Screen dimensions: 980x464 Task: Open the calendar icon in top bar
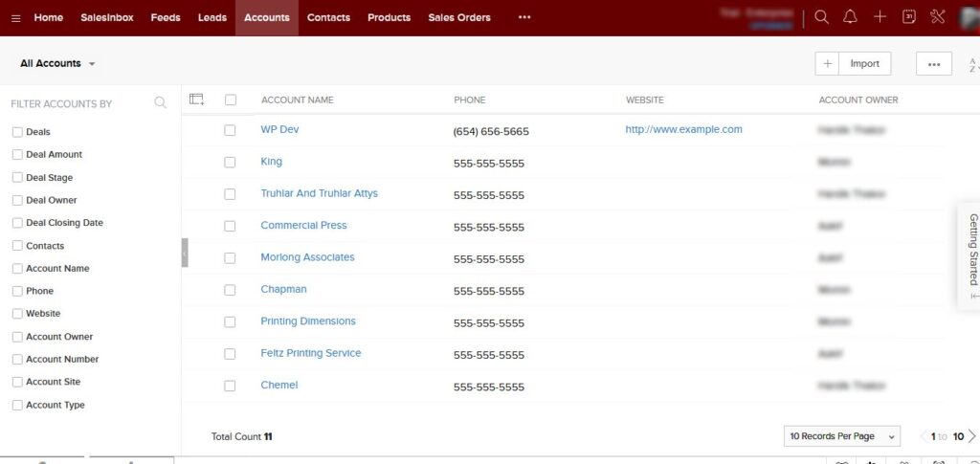pos(909,17)
